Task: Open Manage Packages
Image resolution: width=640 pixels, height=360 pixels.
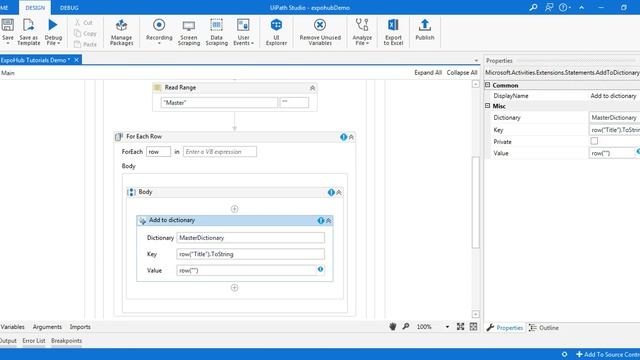Action: [121, 32]
